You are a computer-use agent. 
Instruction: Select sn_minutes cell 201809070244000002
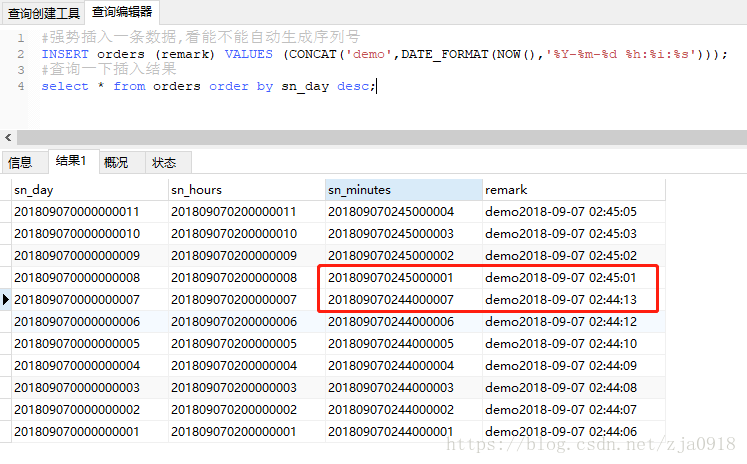[404, 409]
